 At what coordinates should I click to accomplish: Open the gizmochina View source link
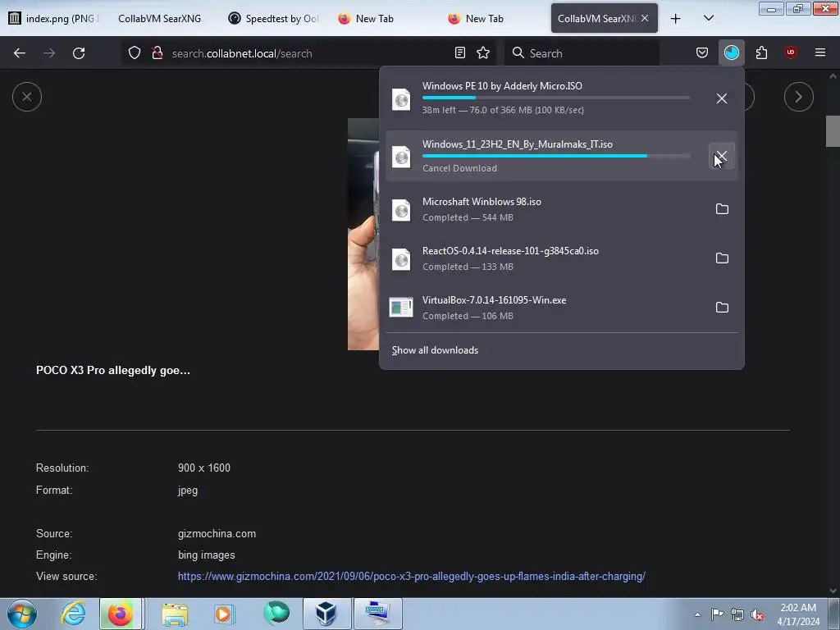412,577
